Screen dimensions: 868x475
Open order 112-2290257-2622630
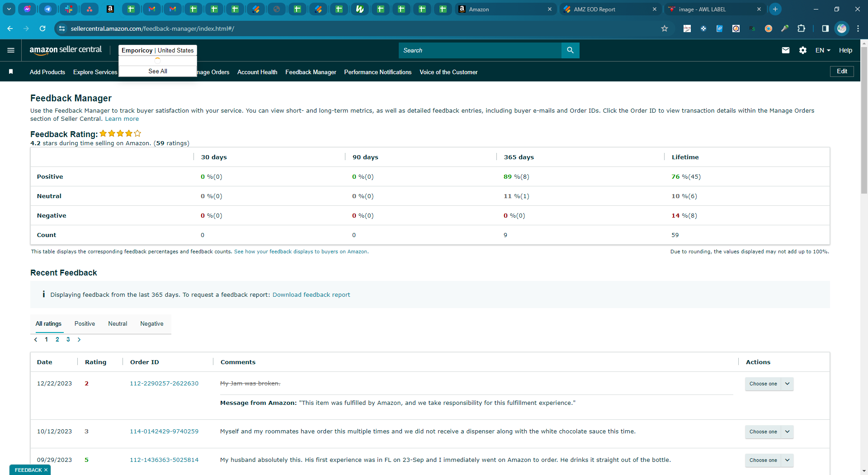(x=164, y=383)
